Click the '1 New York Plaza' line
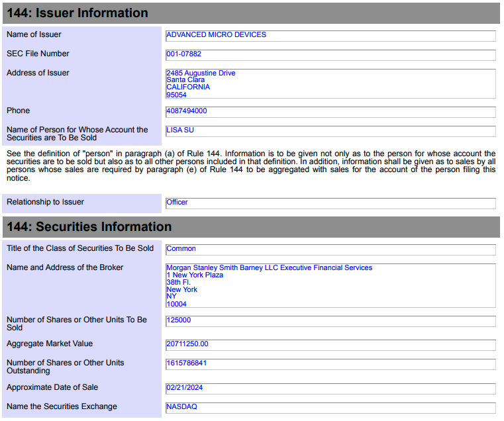Screen dimensions: 504x421 (x=195, y=275)
